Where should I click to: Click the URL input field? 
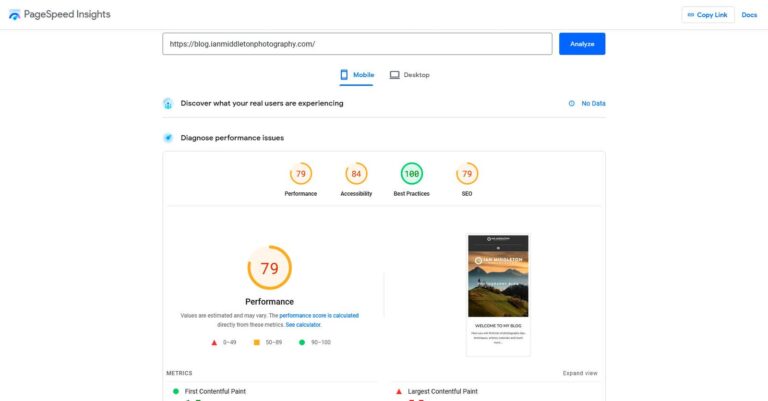coord(357,44)
